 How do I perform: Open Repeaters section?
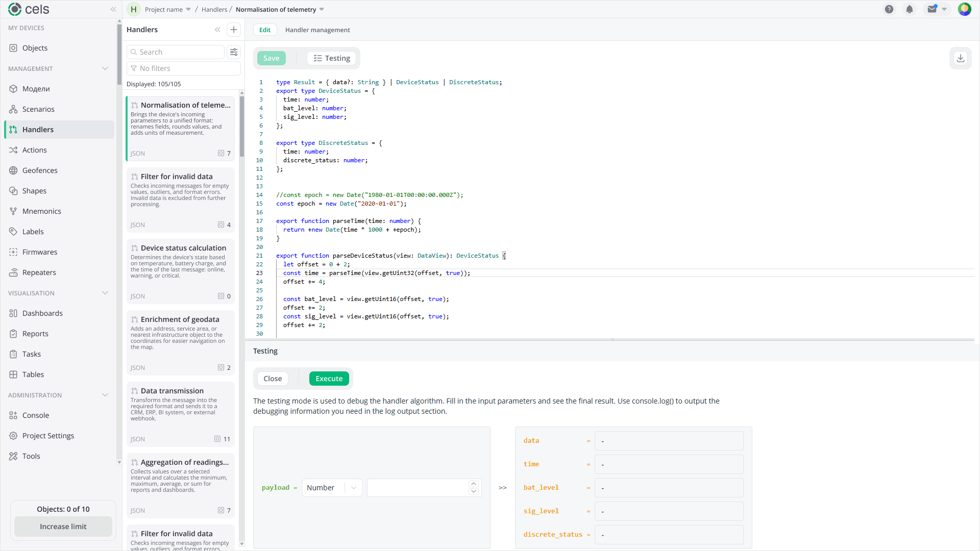point(59,272)
